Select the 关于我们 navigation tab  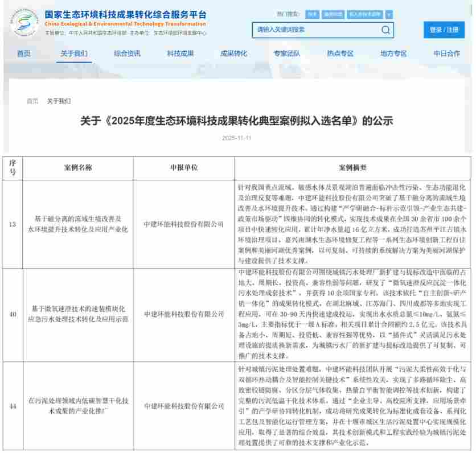point(74,53)
